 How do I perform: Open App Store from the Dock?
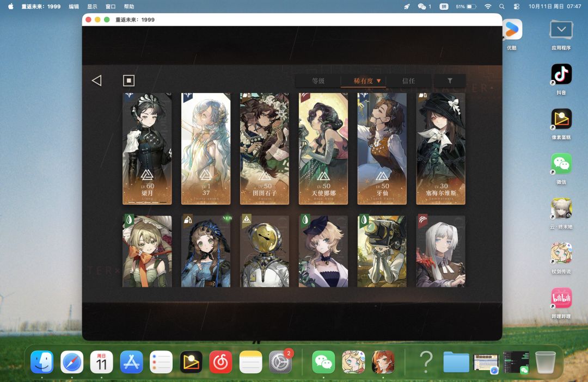(x=131, y=362)
